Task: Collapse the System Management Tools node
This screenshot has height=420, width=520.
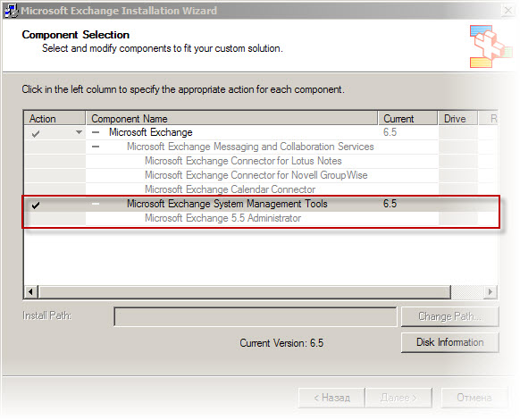Action: coord(96,204)
